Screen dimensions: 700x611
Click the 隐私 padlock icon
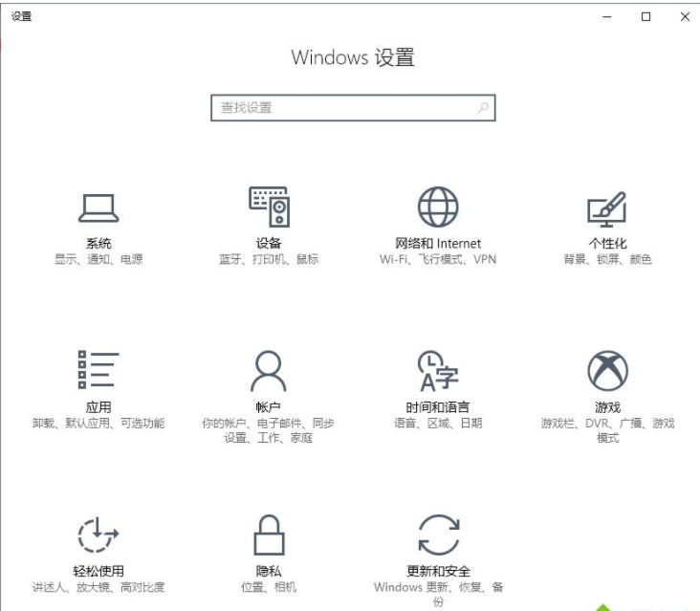point(268,535)
